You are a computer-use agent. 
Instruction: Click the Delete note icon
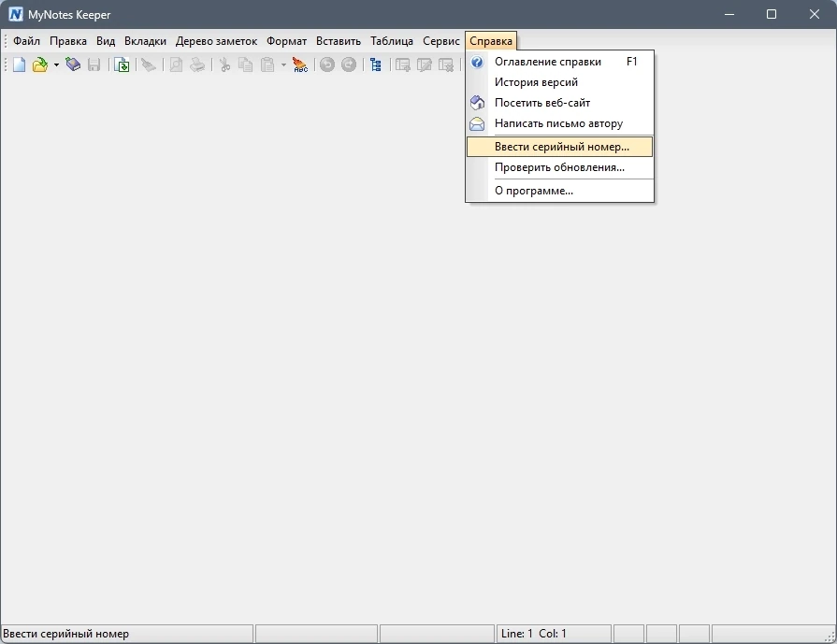tap(446, 65)
